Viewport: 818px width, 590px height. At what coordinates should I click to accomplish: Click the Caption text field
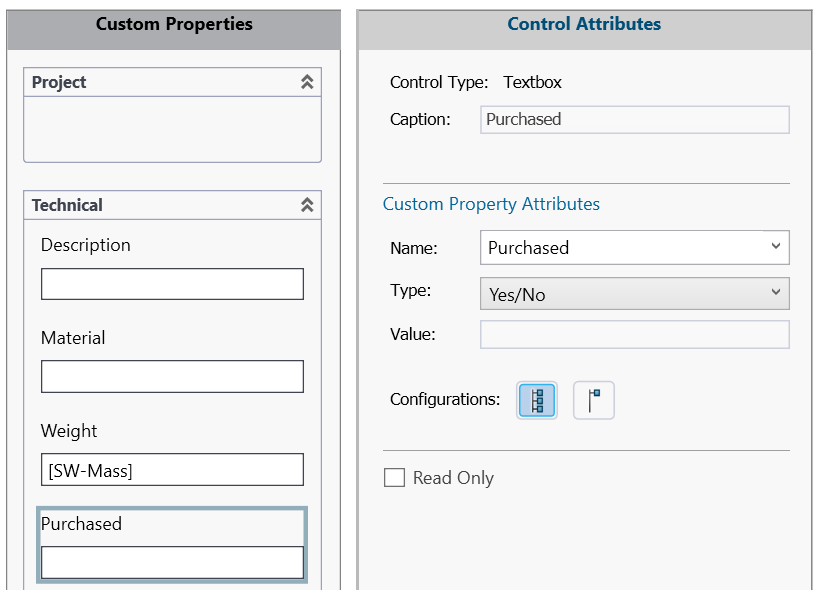tap(634, 119)
